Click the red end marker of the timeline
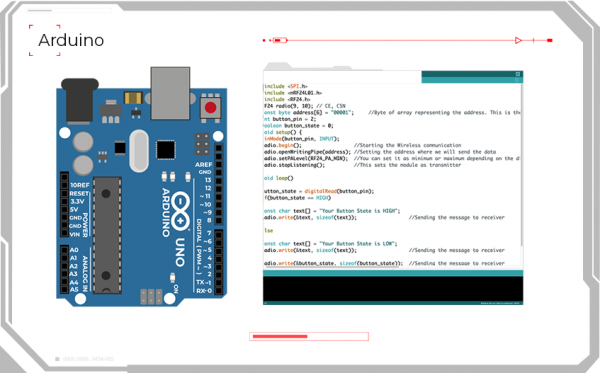The width and height of the screenshot is (600, 373). click(x=550, y=40)
